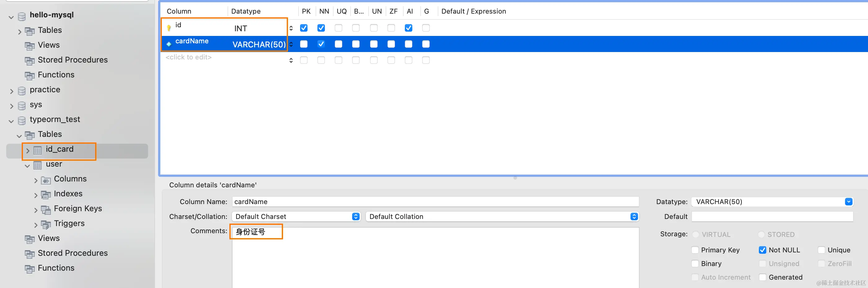
Task: Click Stored Procedures icon under typeorm_test
Action: pyautogui.click(x=30, y=254)
